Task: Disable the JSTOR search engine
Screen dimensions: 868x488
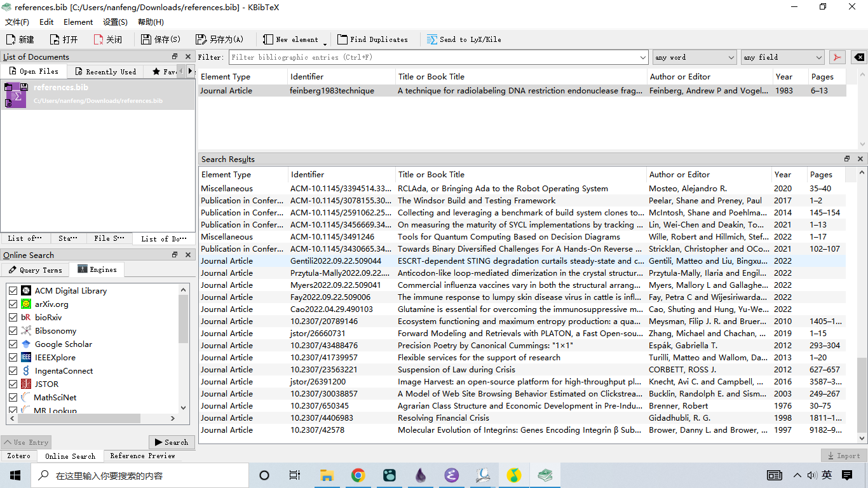Action: point(13,384)
